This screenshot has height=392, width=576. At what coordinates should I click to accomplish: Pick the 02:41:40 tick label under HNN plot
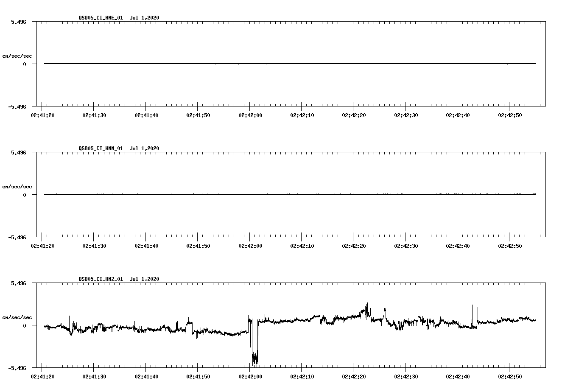146,246
